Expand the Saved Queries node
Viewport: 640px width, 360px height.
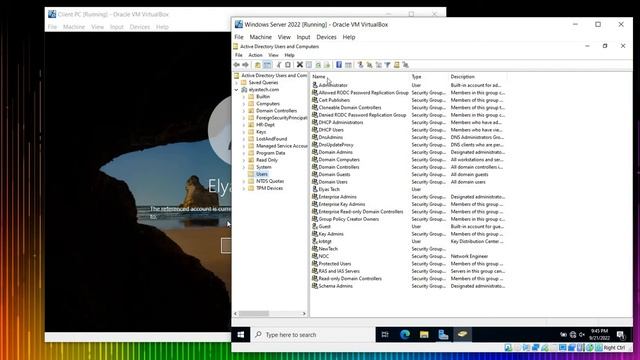pos(237,82)
